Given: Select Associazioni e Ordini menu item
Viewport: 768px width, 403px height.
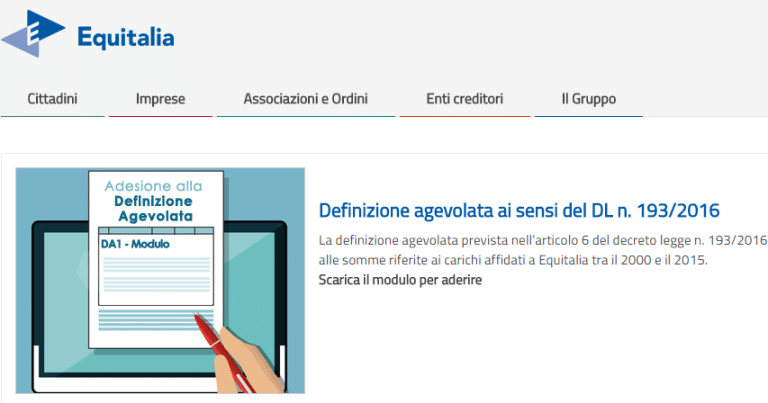Looking at the screenshot, I should [x=306, y=99].
